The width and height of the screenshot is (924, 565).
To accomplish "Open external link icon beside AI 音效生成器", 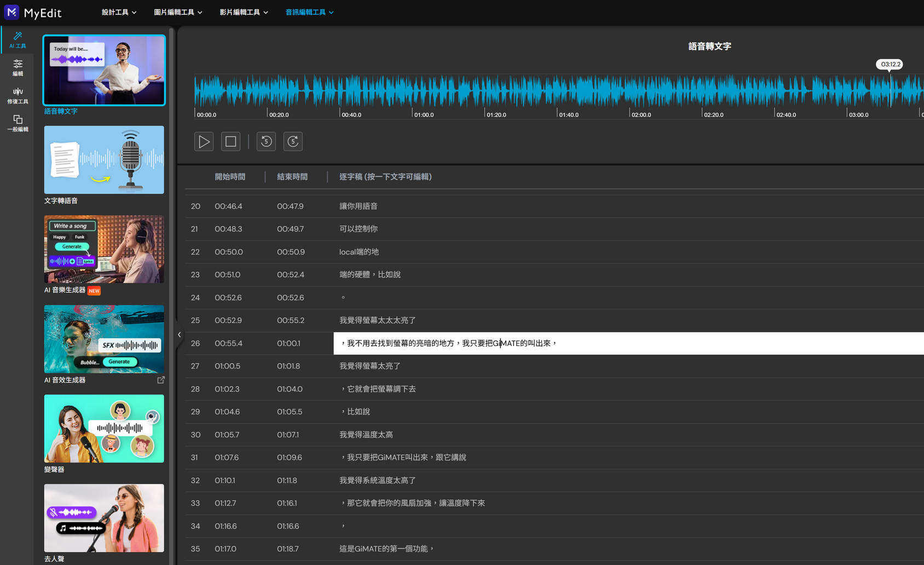I will point(161,380).
